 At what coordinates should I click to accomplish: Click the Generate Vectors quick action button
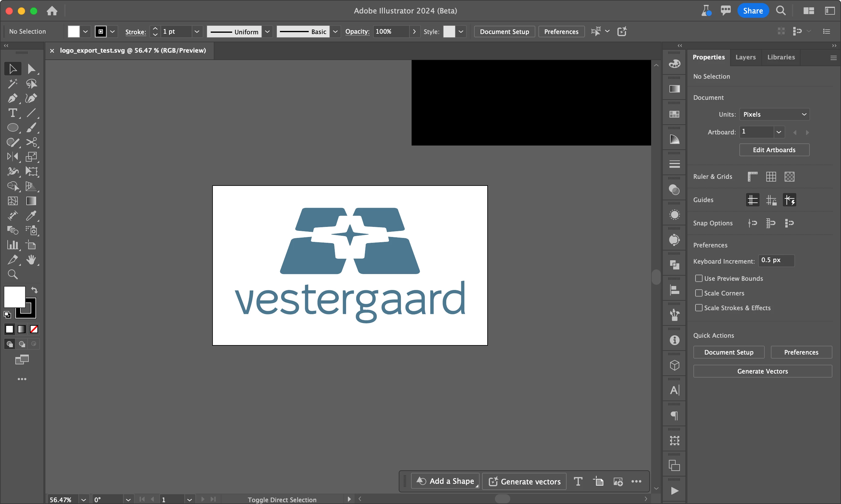762,371
